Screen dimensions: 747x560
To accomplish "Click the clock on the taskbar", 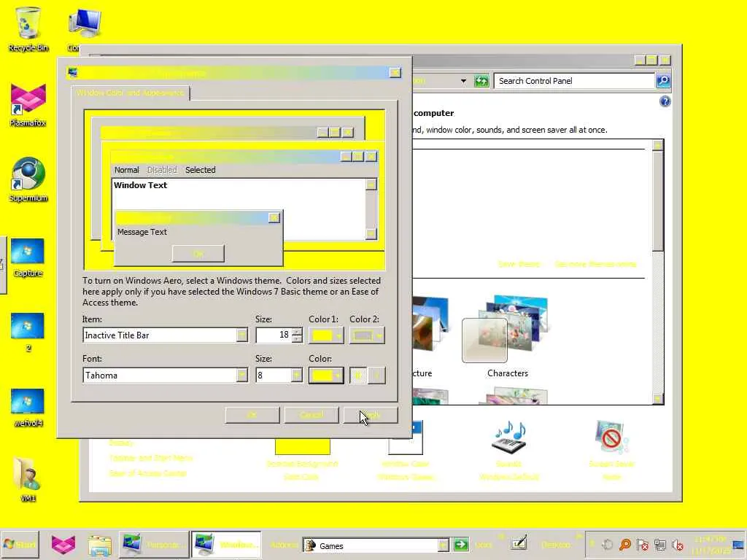I will tap(710, 545).
